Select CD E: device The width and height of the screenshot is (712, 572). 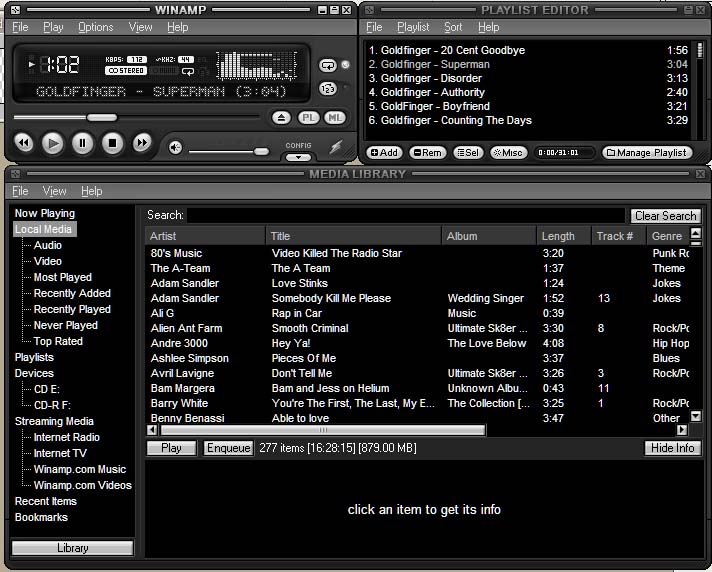(47, 390)
